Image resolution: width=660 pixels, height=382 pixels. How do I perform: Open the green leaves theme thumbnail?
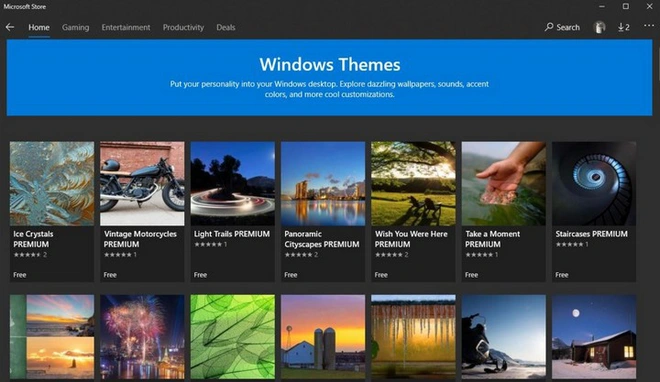233,337
